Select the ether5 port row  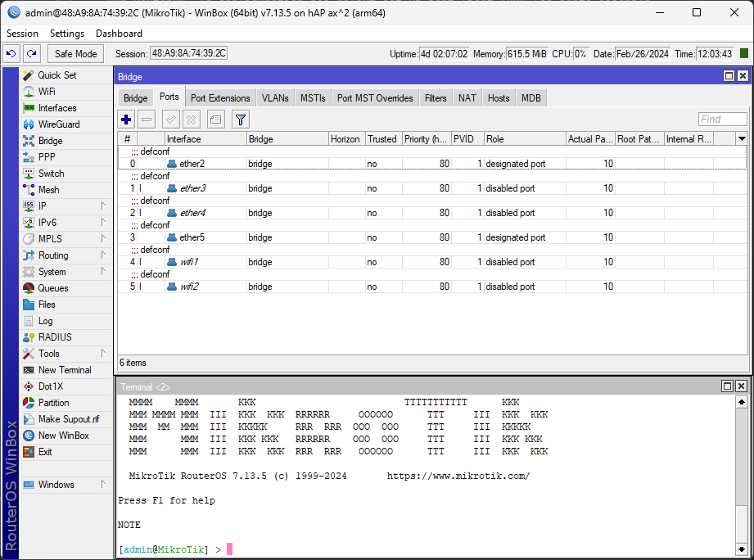pos(192,237)
